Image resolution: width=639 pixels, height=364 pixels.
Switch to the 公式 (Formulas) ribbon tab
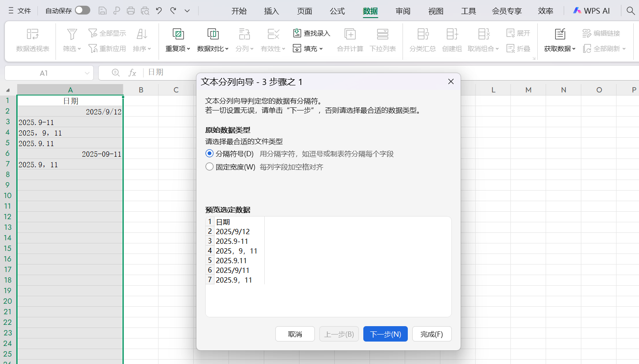[337, 11]
